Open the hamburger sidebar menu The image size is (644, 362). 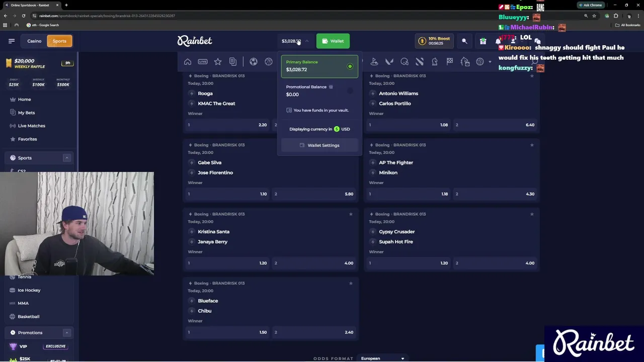tap(12, 41)
